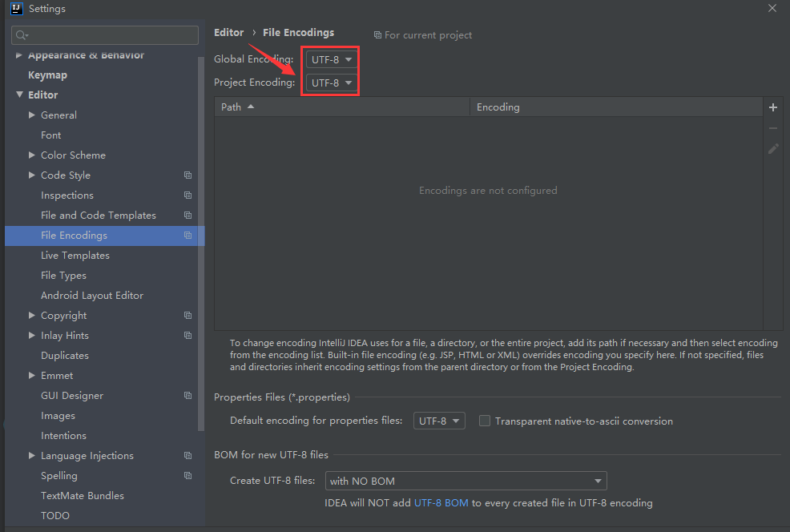Click Editor in the breadcrumb

tap(228, 32)
